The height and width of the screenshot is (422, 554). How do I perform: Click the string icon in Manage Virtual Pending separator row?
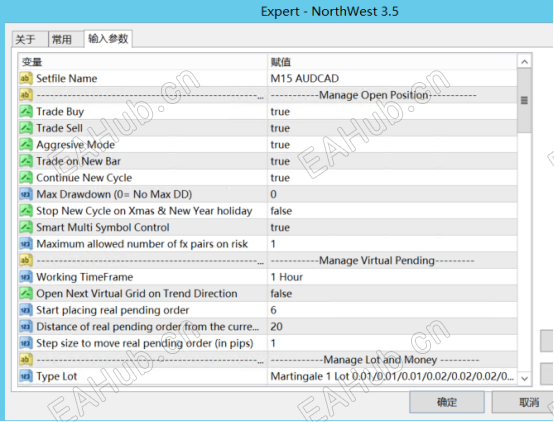(x=26, y=260)
